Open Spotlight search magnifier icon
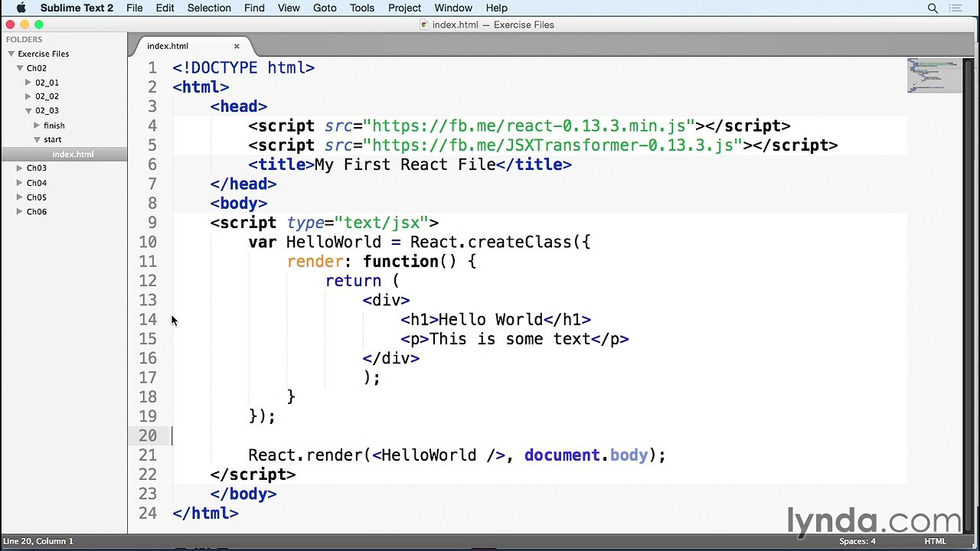Screen dimensions: 980x551 click(x=933, y=8)
